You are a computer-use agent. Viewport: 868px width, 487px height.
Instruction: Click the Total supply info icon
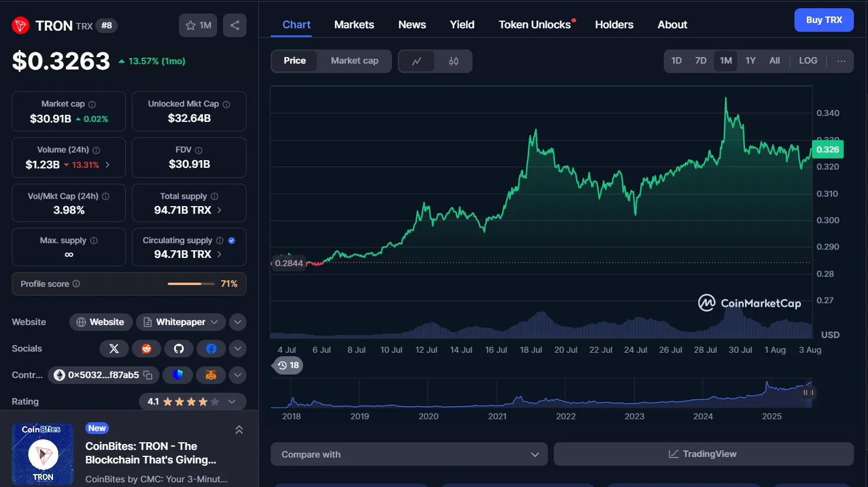click(x=215, y=197)
